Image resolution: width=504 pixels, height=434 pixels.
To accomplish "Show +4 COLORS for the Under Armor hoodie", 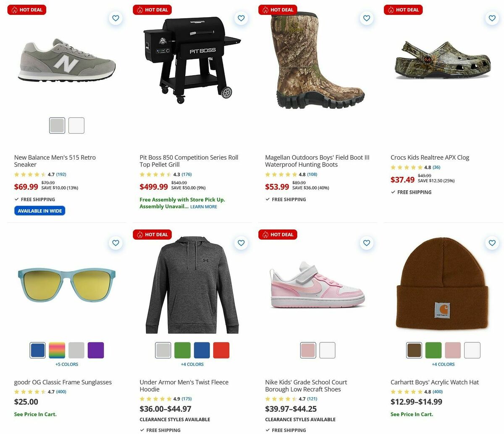I will [192, 364].
